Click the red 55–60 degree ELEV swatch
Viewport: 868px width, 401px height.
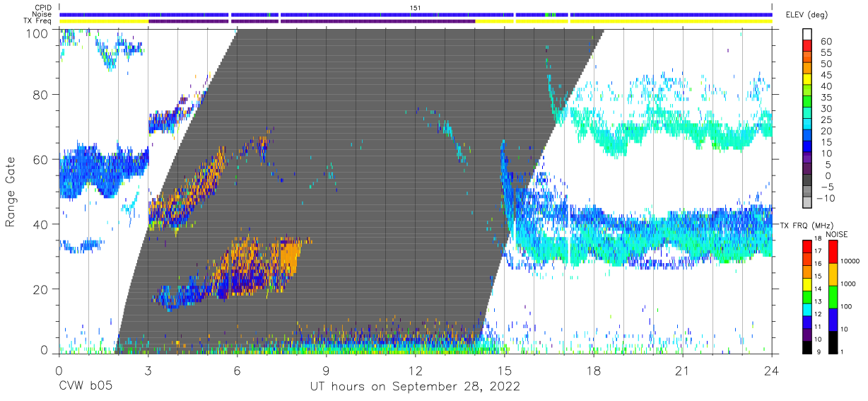808,46
